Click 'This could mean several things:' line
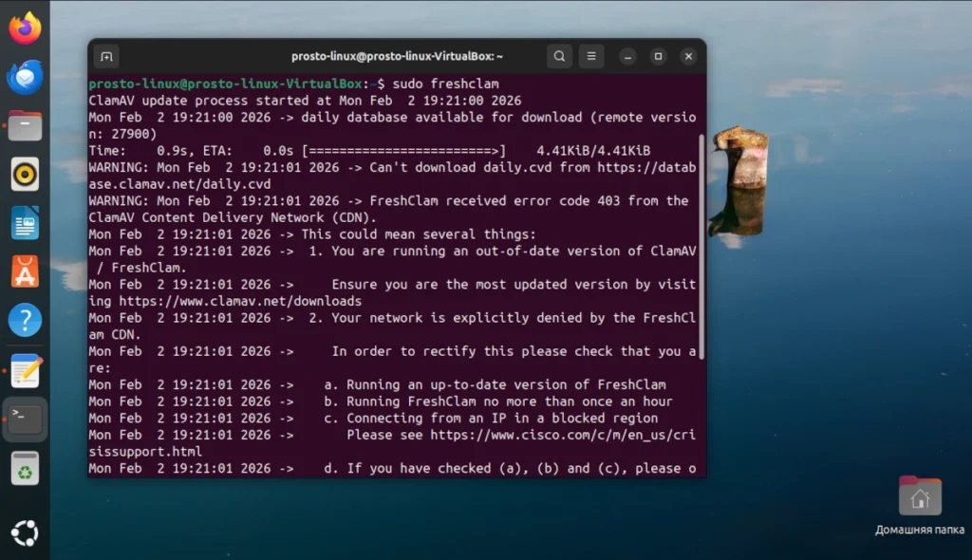Screen dimensions: 972x560 419,234
